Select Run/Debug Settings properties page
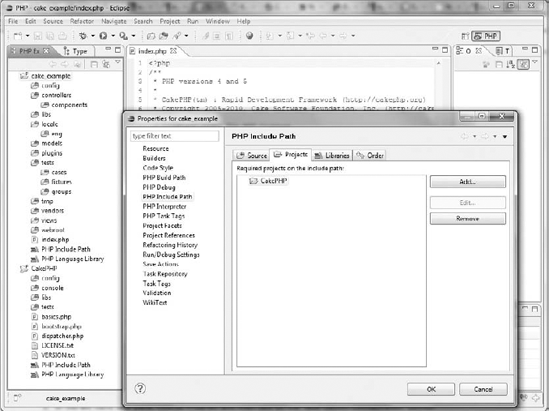 pos(171,255)
